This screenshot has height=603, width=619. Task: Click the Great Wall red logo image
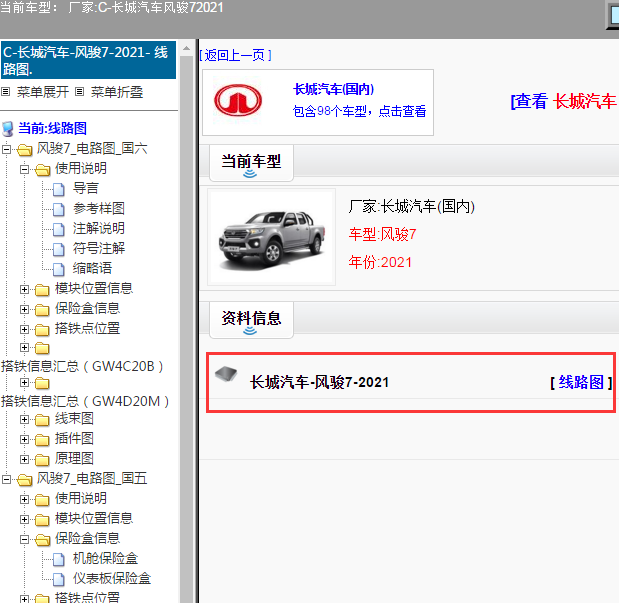(238, 100)
